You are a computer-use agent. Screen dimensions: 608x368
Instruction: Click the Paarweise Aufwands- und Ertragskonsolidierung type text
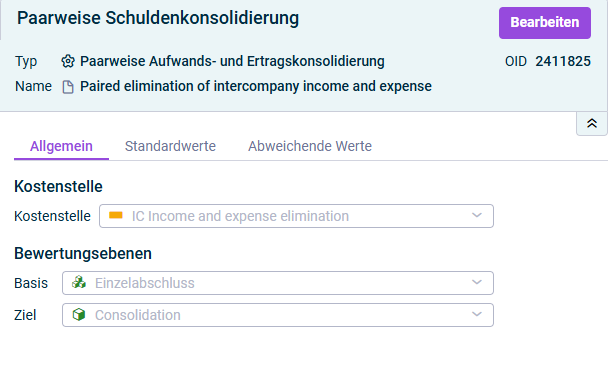pyautogui.click(x=232, y=61)
